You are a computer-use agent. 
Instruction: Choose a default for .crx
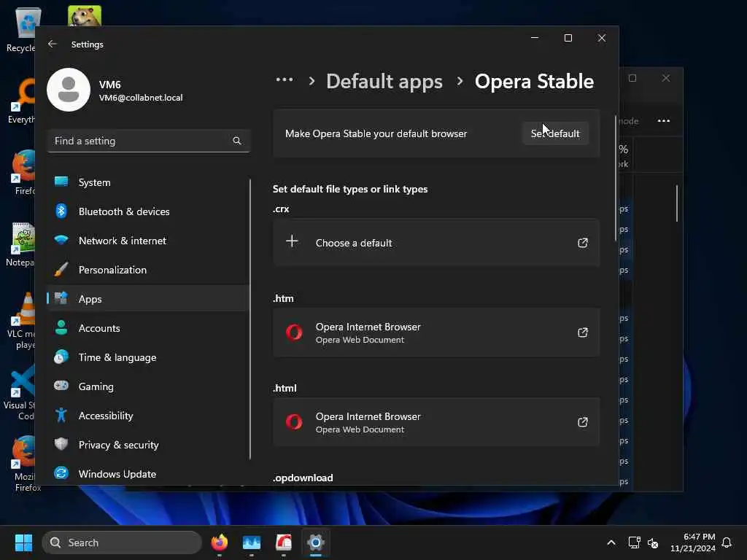click(x=436, y=242)
